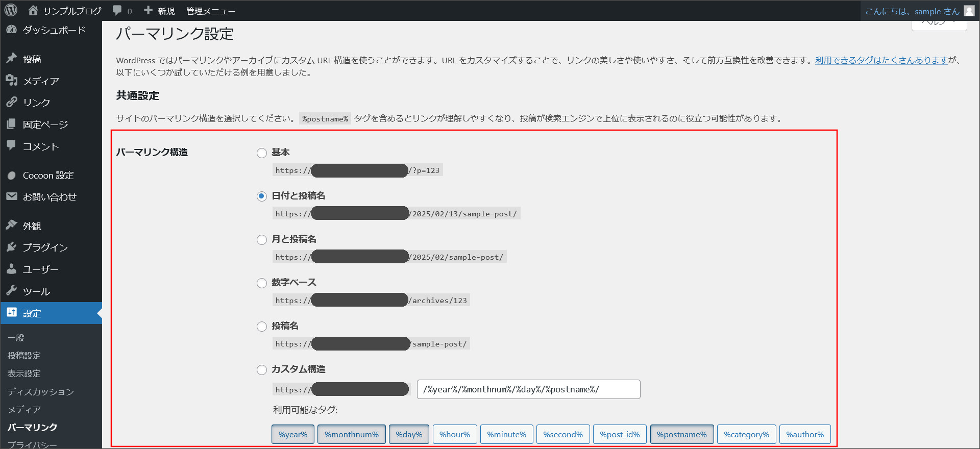Expand the ヘルプ dropdown tab
980x449 pixels.
pyautogui.click(x=939, y=24)
